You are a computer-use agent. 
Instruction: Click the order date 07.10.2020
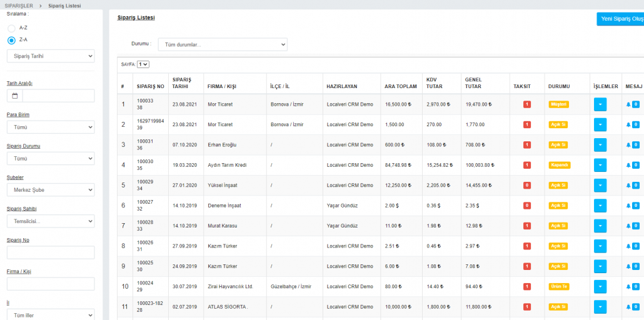(185, 144)
